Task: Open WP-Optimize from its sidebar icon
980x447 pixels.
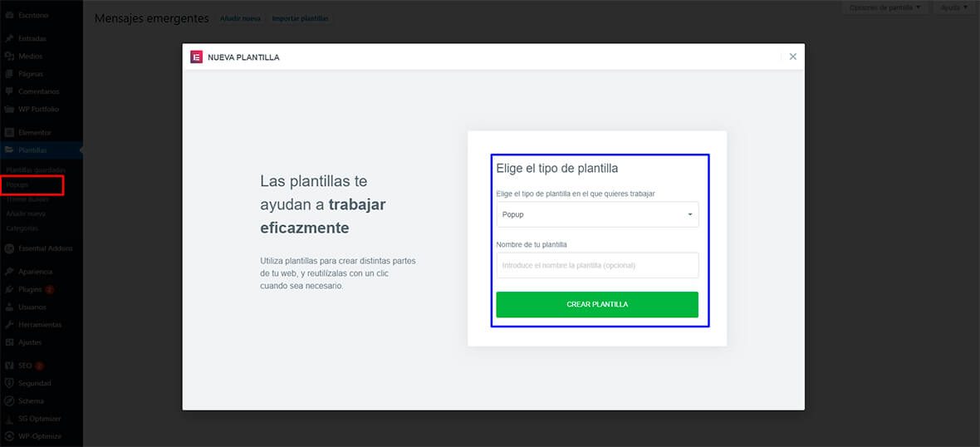Action: tap(9, 436)
